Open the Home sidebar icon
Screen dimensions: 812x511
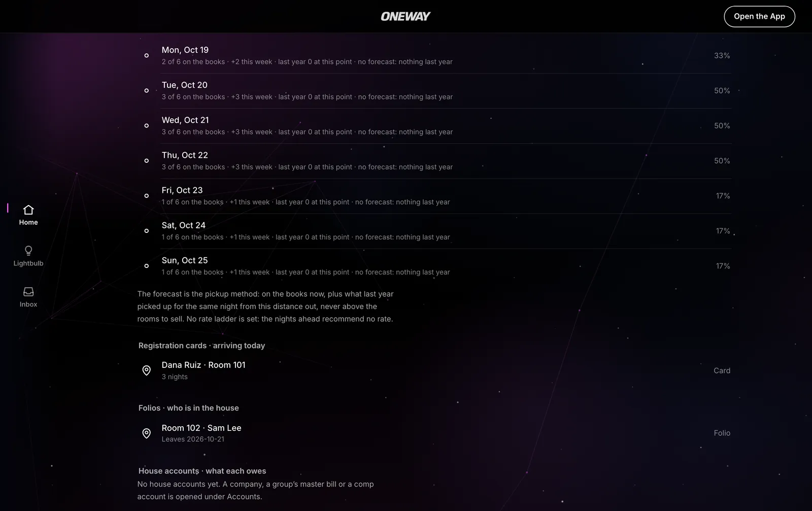click(28, 210)
